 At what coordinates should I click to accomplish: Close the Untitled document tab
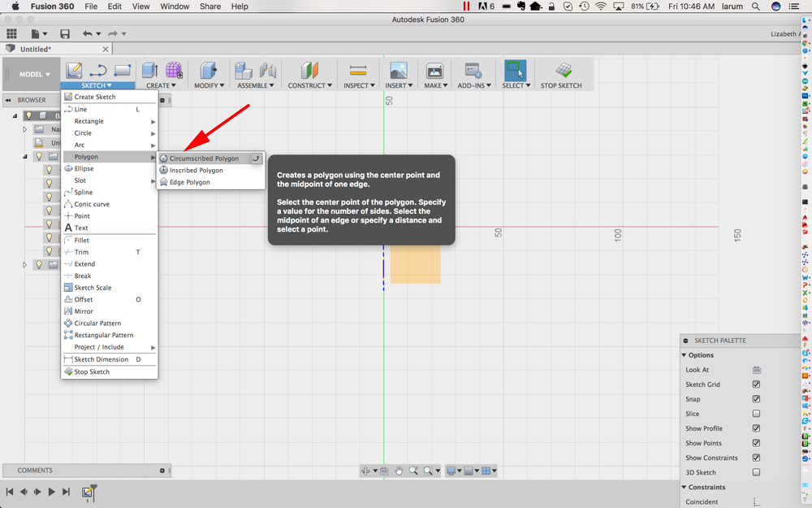coord(106,50)
